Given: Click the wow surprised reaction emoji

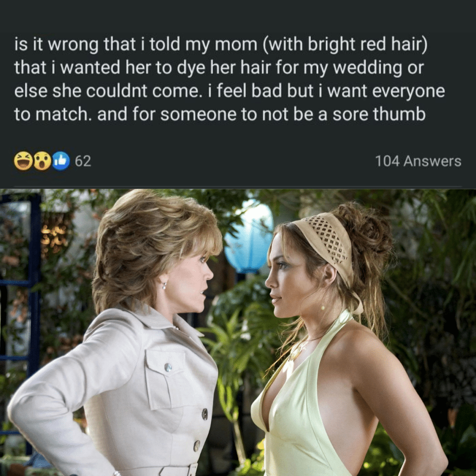Looking at the screenshot, I should 42,160.
